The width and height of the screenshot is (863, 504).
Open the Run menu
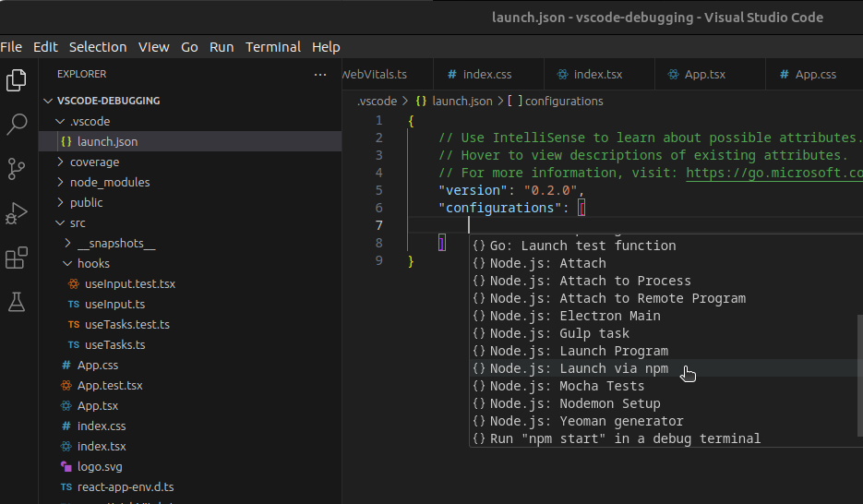222,47
